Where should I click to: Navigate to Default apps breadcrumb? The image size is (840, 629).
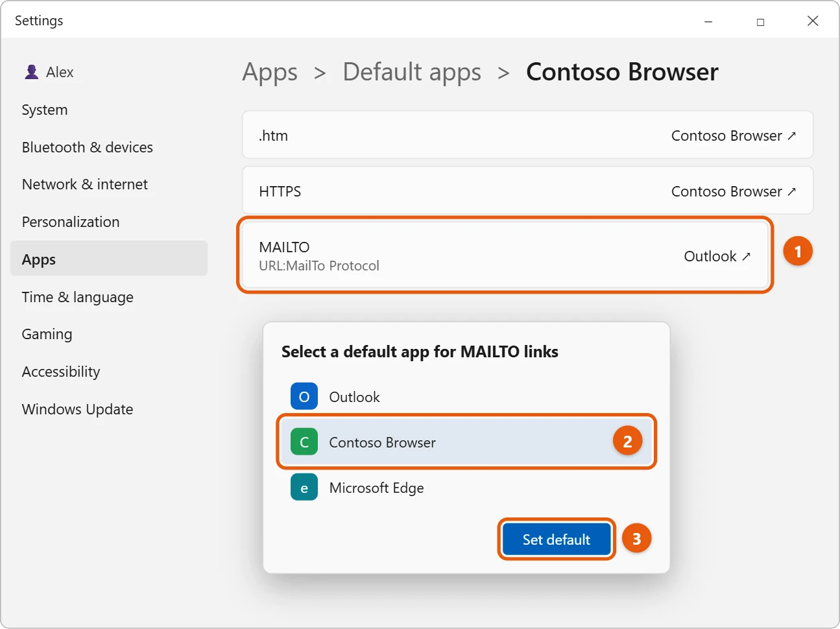pos(412,72)
